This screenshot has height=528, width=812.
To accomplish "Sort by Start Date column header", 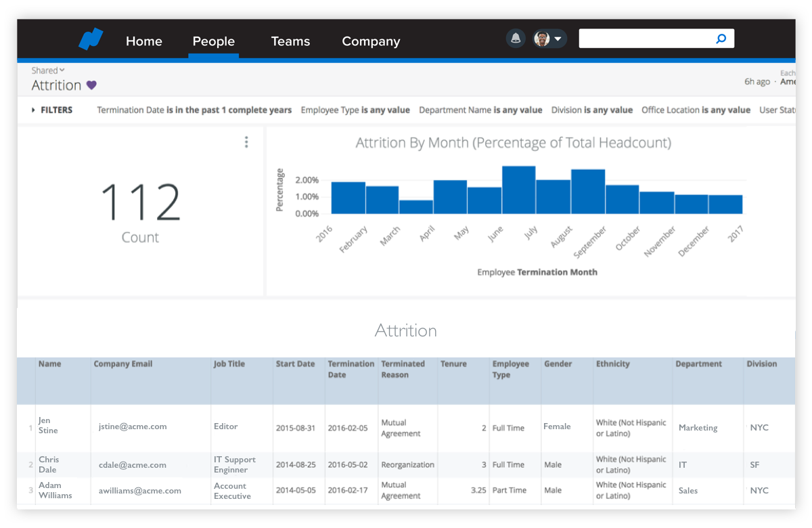I will click(295, 364).
